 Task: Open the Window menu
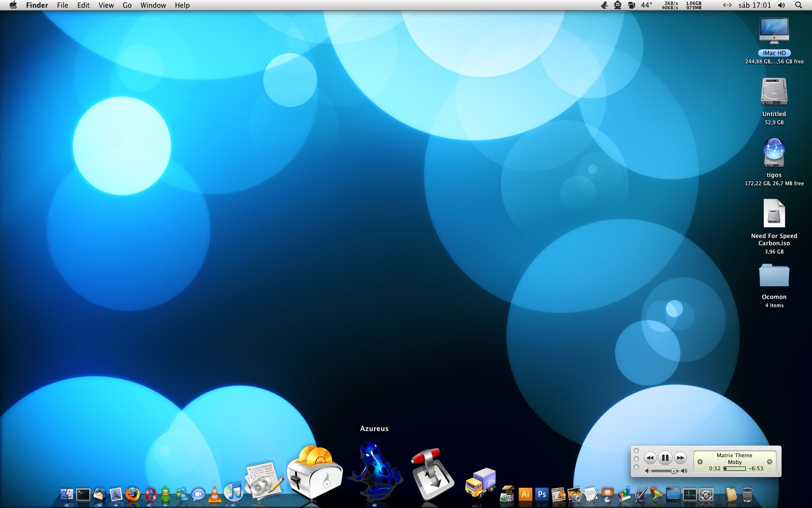153,5
